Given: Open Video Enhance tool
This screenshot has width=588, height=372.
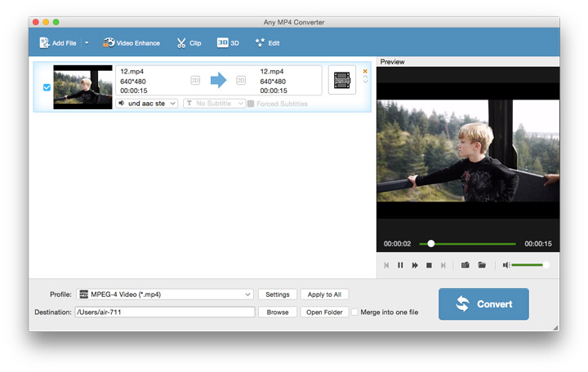Looking at the screenshot, I should point(131,43).
